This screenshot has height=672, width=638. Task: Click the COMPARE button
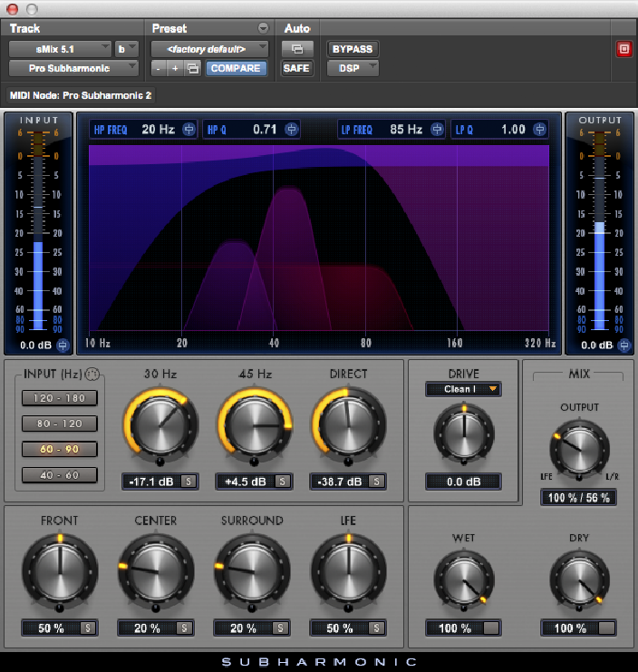pos(236,68)
